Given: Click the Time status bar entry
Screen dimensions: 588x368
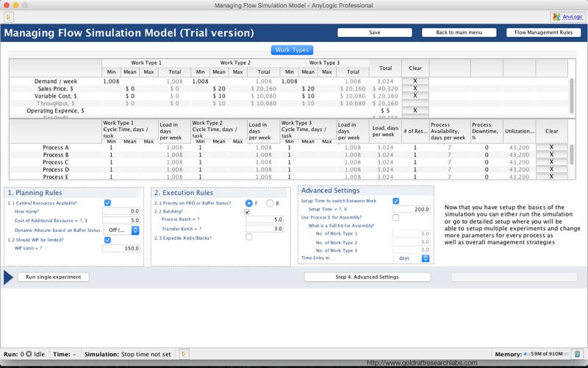Looking at the screenshot, I should click(65, 354).
